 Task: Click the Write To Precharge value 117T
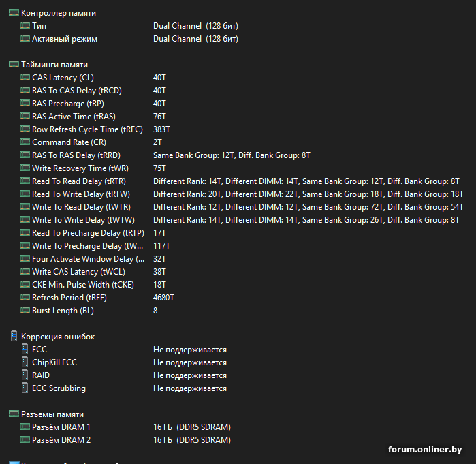tap(161, 246)
